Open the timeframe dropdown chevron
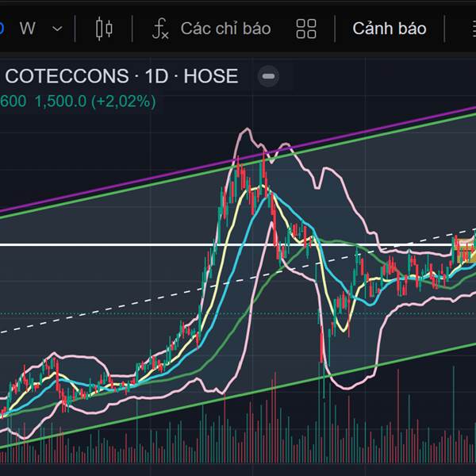 (x=57, y=29)
